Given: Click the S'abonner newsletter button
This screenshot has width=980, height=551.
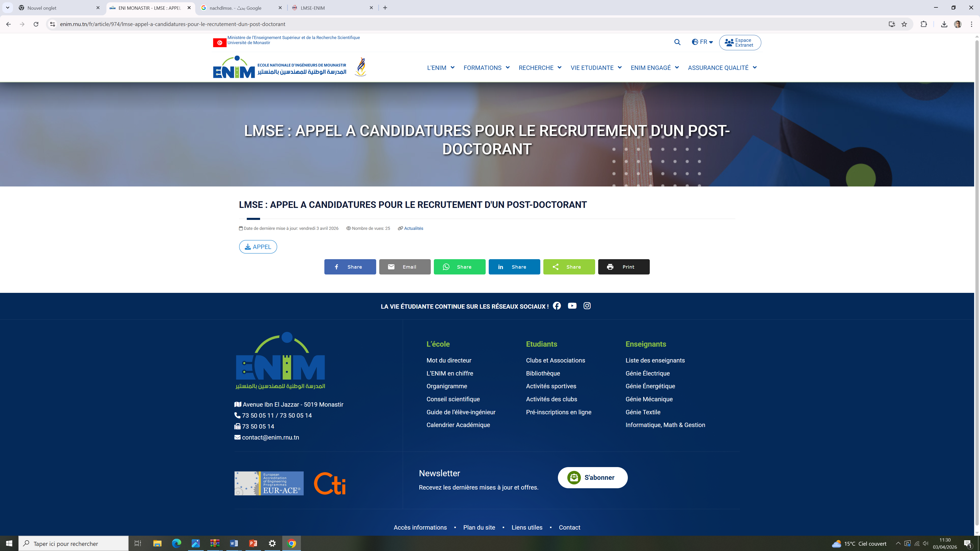Looking at the screenshot, I should tap(592, 477).
